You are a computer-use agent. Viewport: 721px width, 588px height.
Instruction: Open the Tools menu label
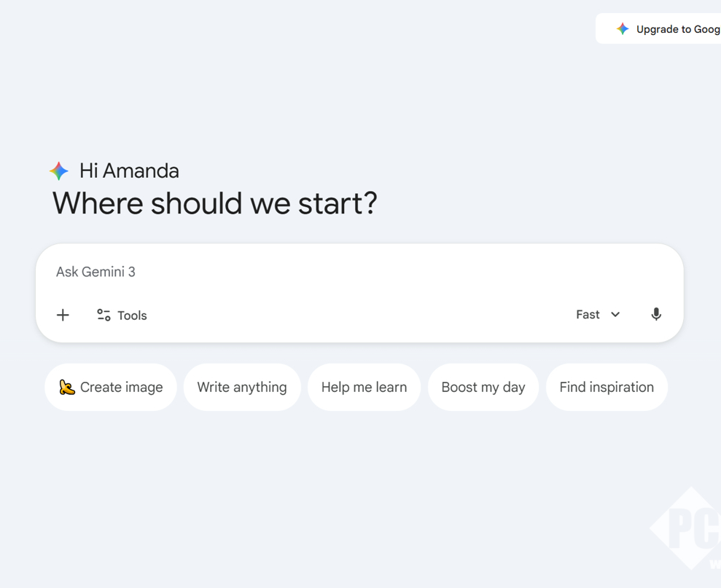(132, 315)
